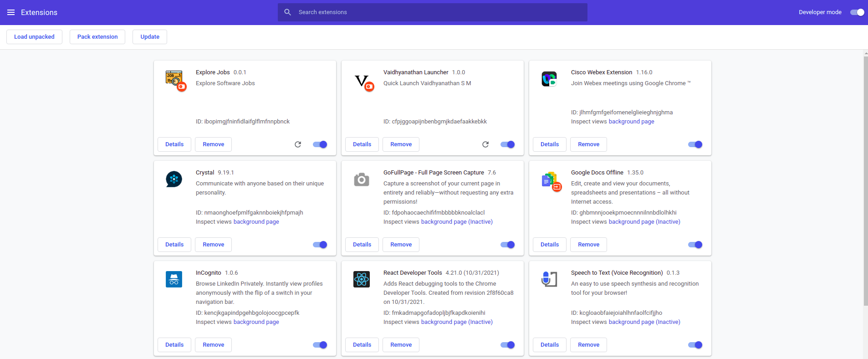Remove the InCognito extension

(x=213, y=345)
